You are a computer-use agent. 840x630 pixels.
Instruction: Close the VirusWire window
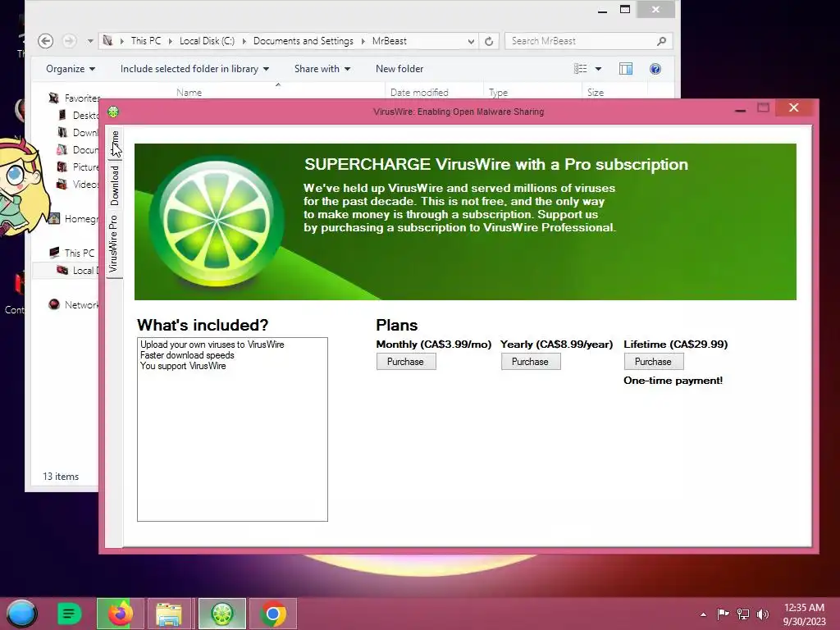794,107
